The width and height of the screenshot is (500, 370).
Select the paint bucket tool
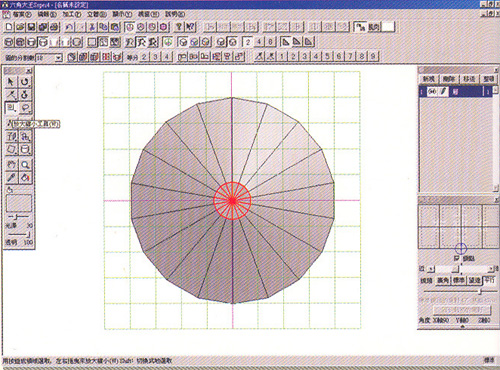(25, 178)
